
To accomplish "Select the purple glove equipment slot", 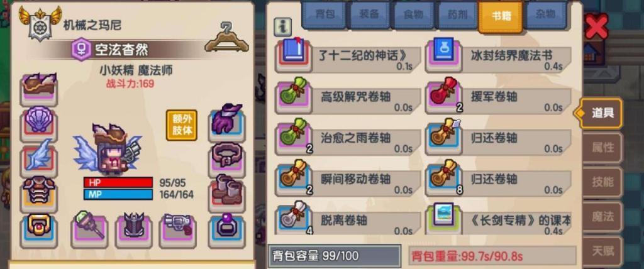I will (226, 121).
